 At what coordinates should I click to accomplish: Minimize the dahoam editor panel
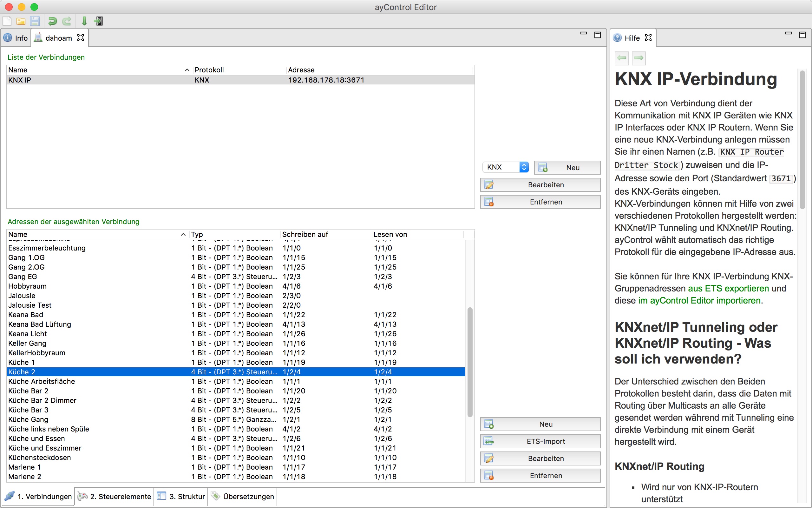[x=584, y=34]
